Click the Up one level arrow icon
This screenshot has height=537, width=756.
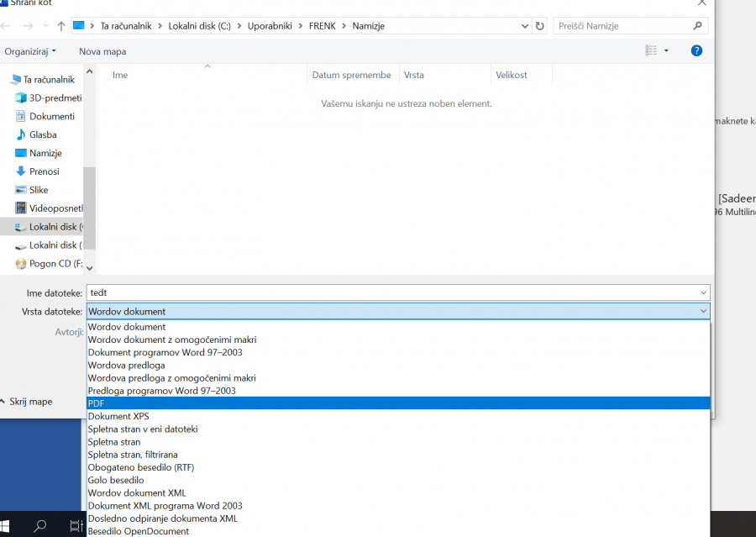[x=60, y=26]
